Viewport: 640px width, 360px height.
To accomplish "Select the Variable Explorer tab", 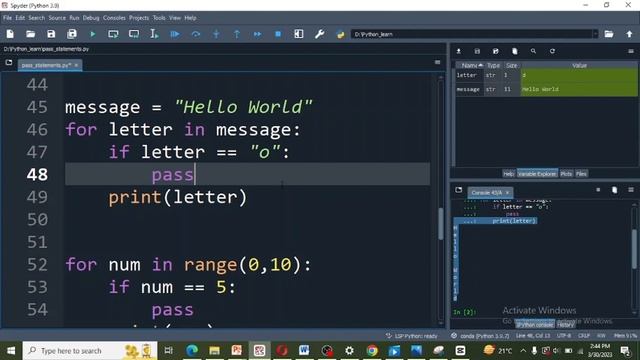I will (537, 174).
